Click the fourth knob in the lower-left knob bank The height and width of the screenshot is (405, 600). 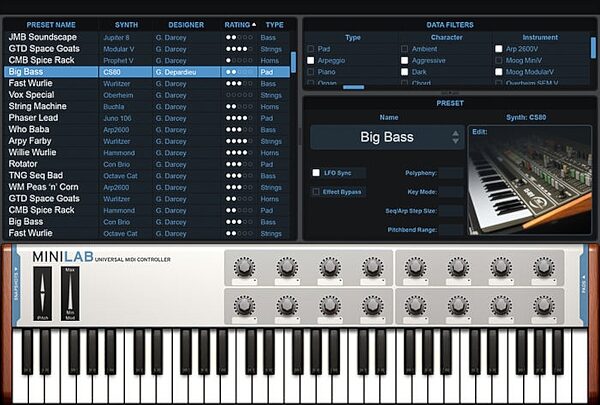tap(373, 305)
